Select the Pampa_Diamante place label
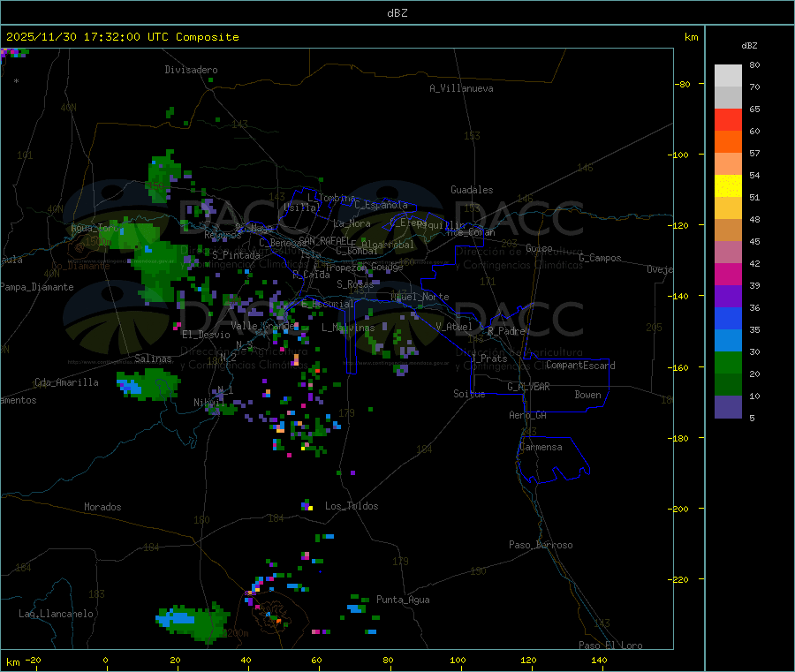 37,287
